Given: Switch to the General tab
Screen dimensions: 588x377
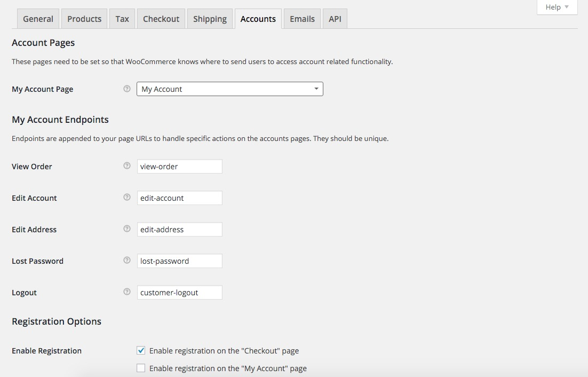Looking at the screenshot, I should pyautogui.click(x=38, y=19).
